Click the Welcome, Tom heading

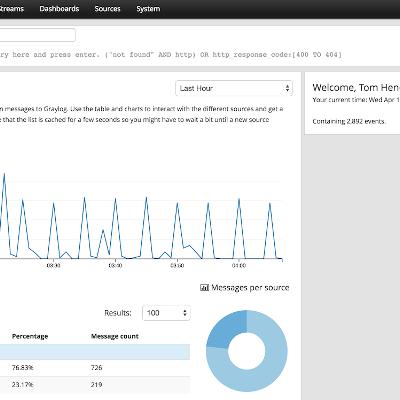coord(356,88)
